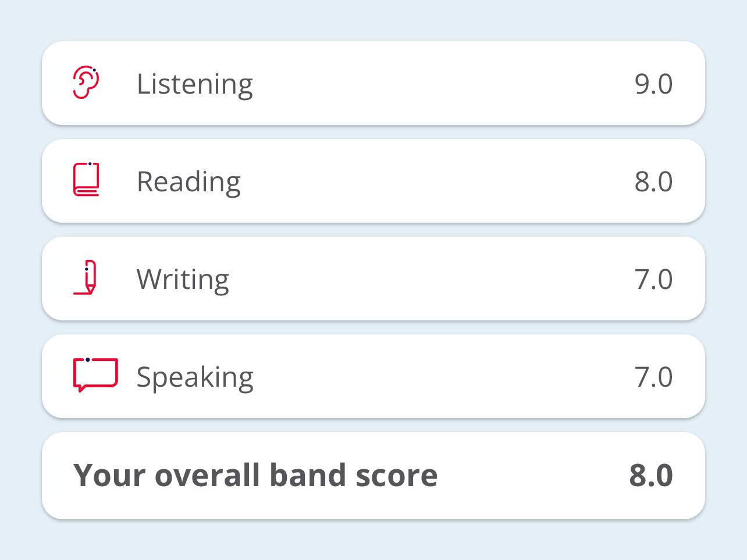Select the Listening label text
This screenshot has height=560, width=747.
tap(194, 84)
